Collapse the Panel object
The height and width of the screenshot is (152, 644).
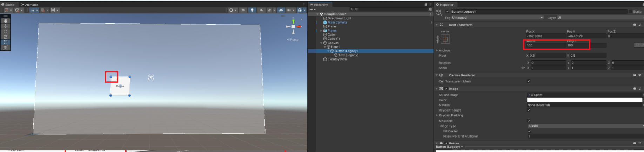[x=324, y=47]
